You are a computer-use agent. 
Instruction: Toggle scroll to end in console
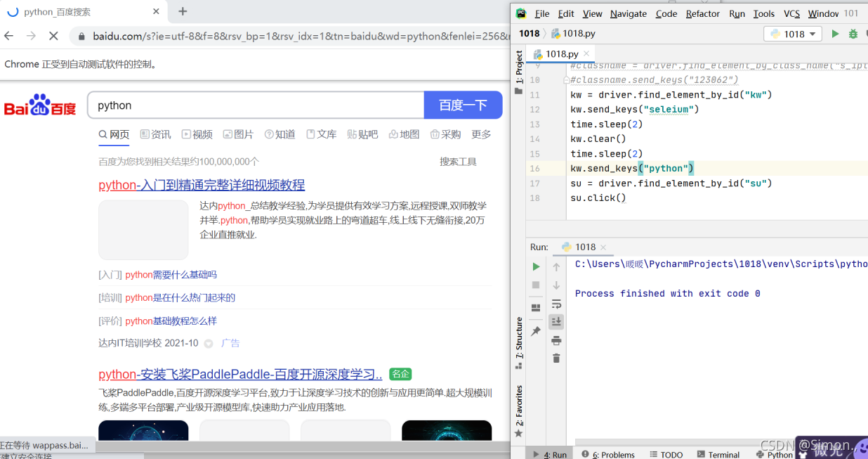coord(556,321)
